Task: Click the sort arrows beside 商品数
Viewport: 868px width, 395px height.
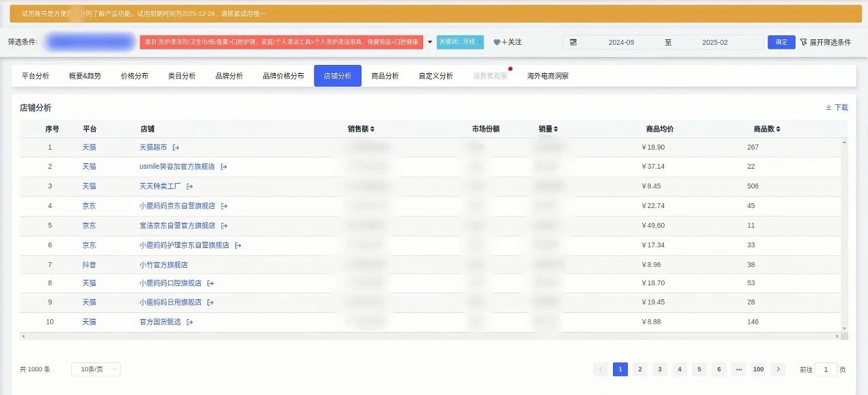Action: 778,129
